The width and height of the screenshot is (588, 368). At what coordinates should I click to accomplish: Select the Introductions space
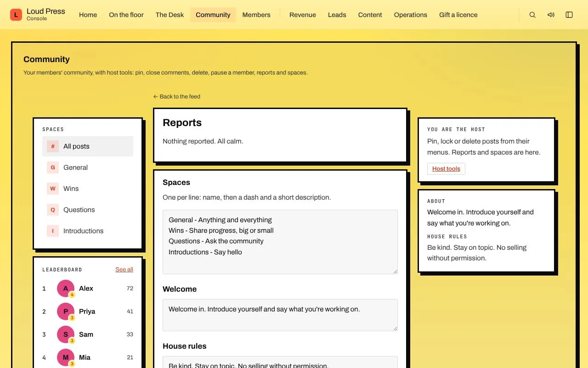88,231
